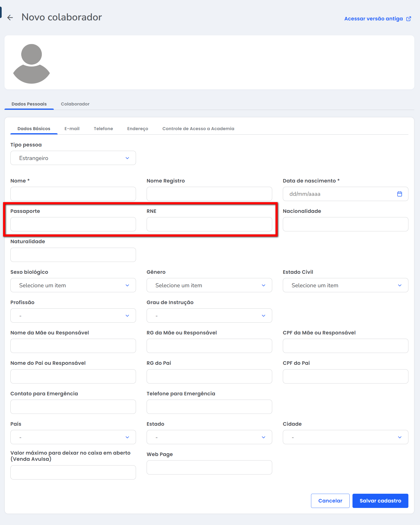This screenshot has height=525, width=420.
Task: Click the back arrow icon
Action: (10, 18)
